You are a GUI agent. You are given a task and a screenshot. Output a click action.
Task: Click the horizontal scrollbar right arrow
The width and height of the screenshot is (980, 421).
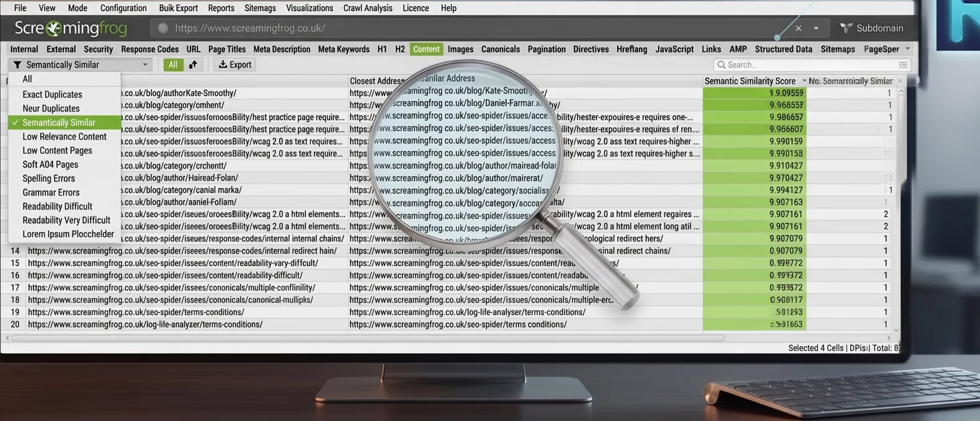[888, 338]
